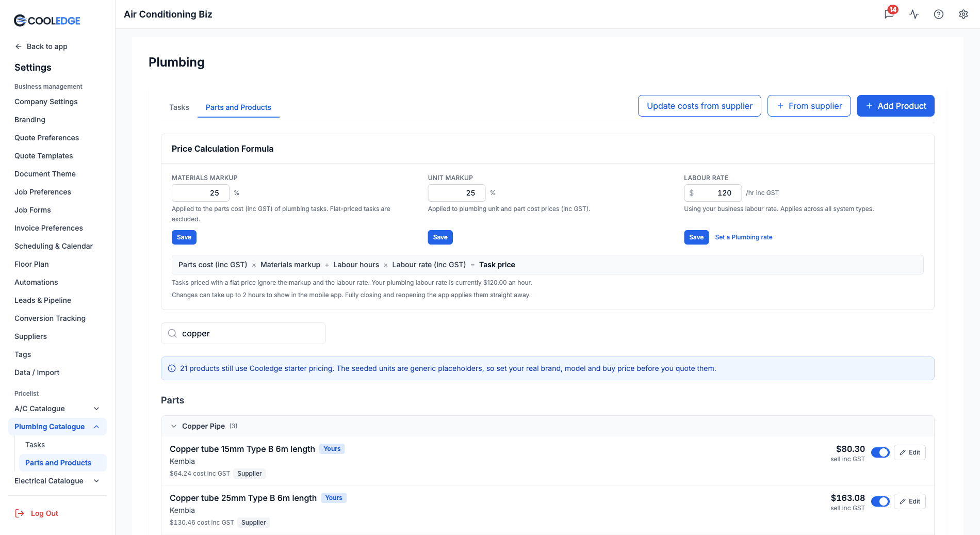980x535 pixels.
Task: Click the Unit Markup percent field
Action: 456,193
